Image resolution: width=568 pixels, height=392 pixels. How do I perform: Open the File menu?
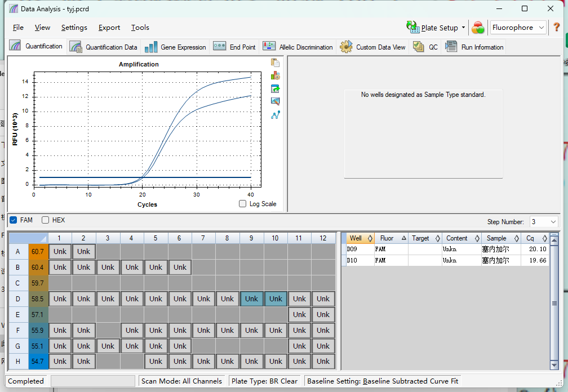[18, 28]
